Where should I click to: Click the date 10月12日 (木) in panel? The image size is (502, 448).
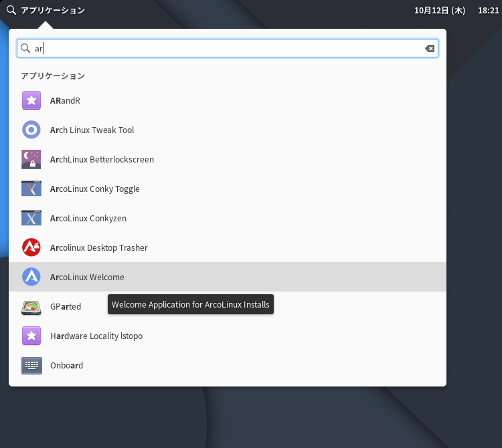[x=440, y=11]
